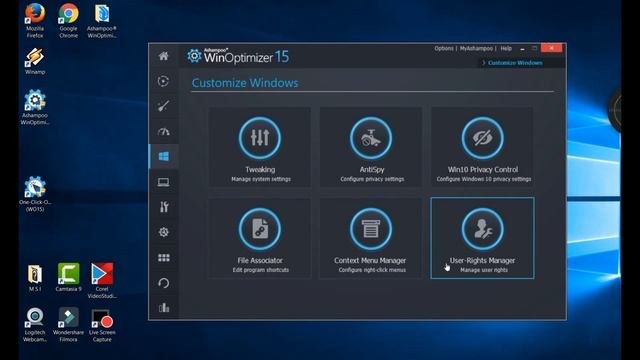This screenshot has height=360, width=640.
Task: Open Winamp desktop shortcut
Action: [x=35, y=61]
